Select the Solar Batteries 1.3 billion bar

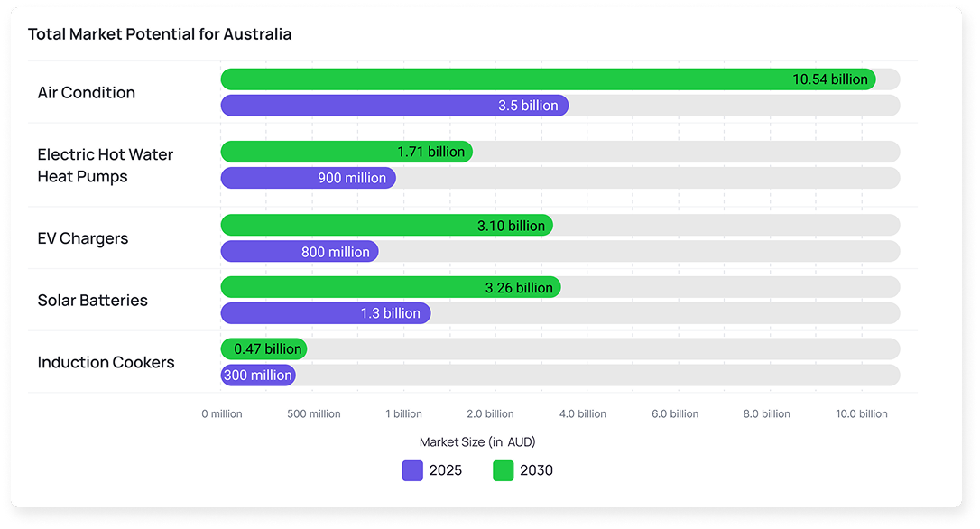(325, 313)
